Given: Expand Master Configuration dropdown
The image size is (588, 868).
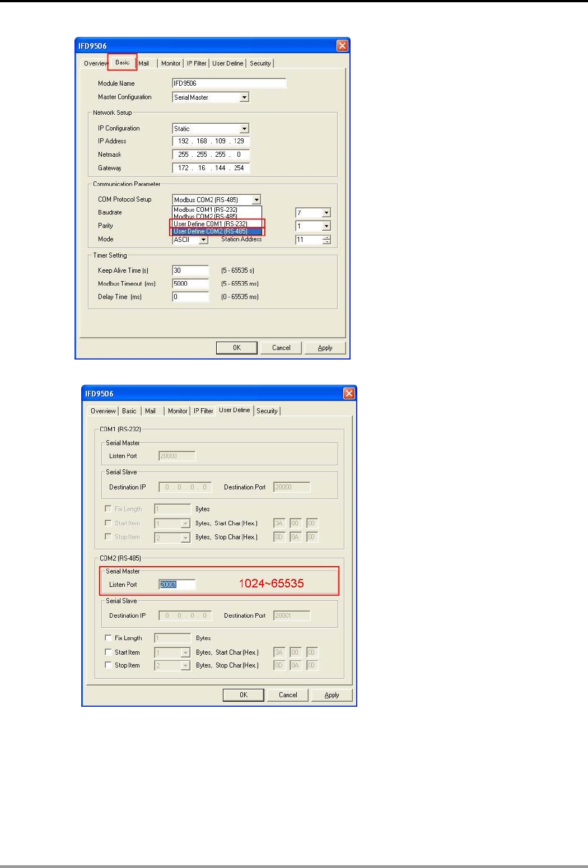Looking at the screenshot, I should click(x=244, y=97).
